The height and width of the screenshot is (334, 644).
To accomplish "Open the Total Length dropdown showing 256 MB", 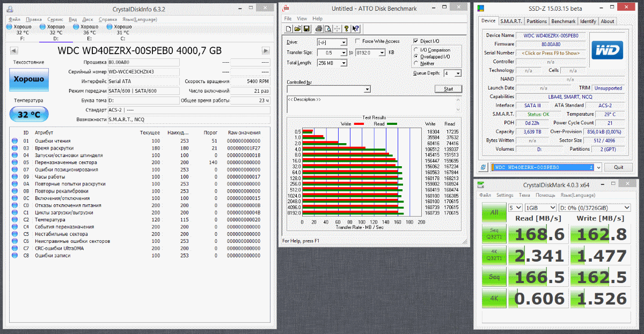I will coord(343,63).
